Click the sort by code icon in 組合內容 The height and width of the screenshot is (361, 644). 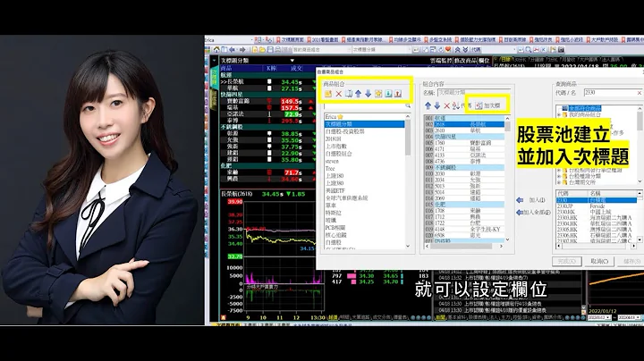(456, 105)
